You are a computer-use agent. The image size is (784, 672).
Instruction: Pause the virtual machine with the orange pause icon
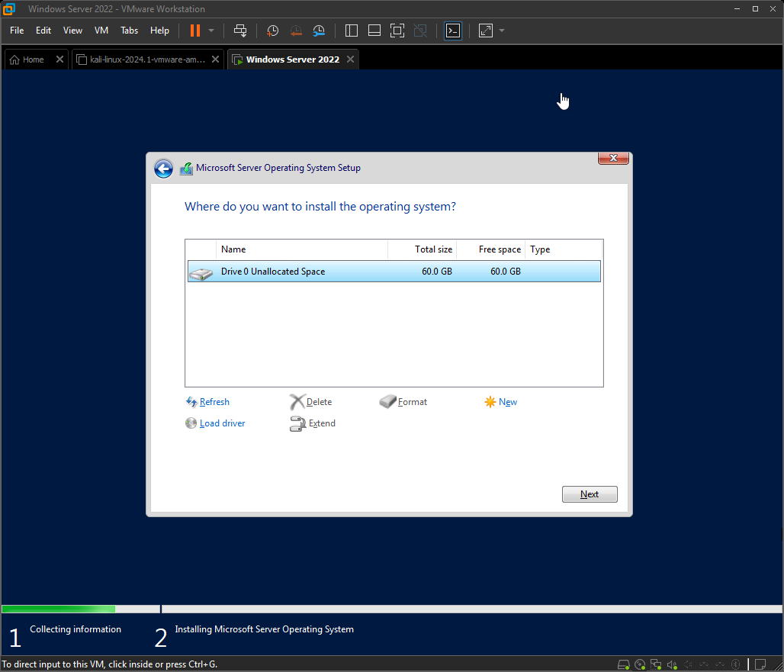195,31
